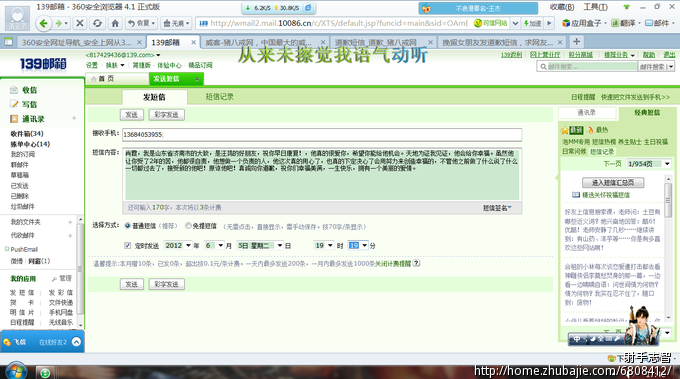680x379 pixels.
Task: Click the 恢复 restore toolbar button
Action: [141, 23]
